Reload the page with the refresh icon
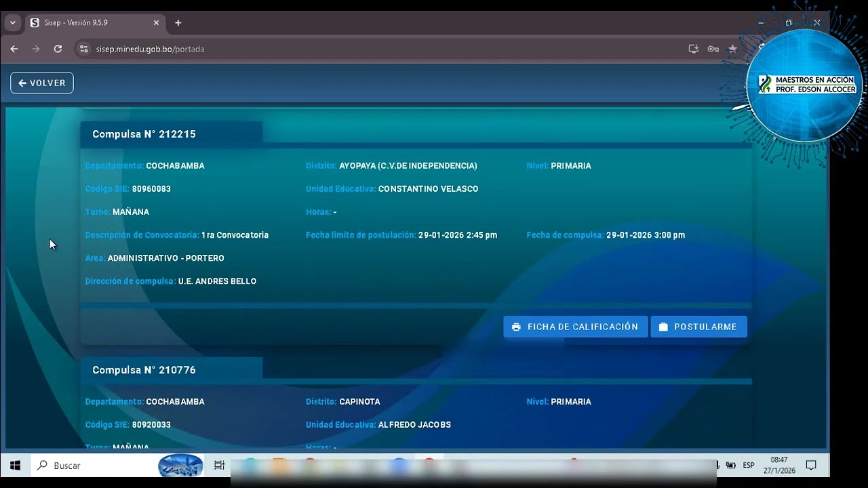This screenshot has width=868, height=488. coord(58,49)
